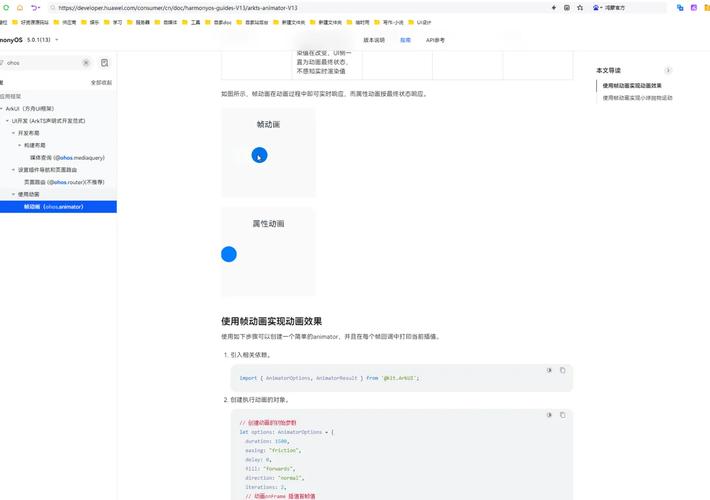Image resolution: width=710 pixels, height=500 pixels.
Task: Collapse the 开发布局 tree node
Action: [x=14, y=133]
